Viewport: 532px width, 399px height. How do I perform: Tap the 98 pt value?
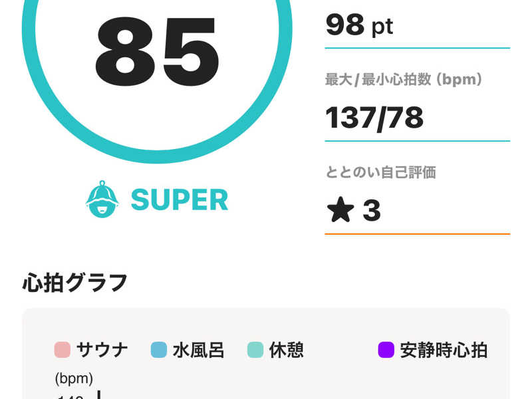(x=359, y=25)
